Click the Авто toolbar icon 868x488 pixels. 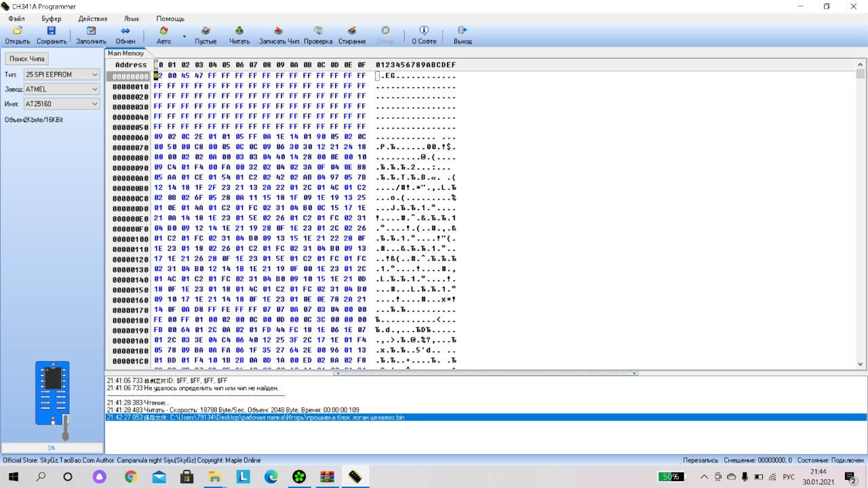(x=163, y=35)
